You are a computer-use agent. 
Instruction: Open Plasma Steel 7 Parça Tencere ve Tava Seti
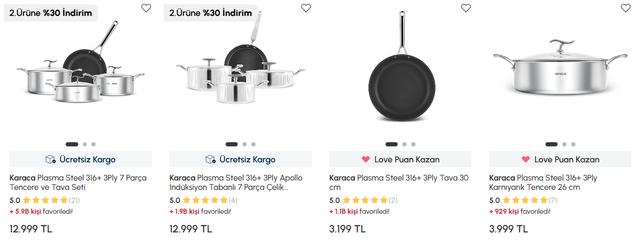(x=78, y=182)
